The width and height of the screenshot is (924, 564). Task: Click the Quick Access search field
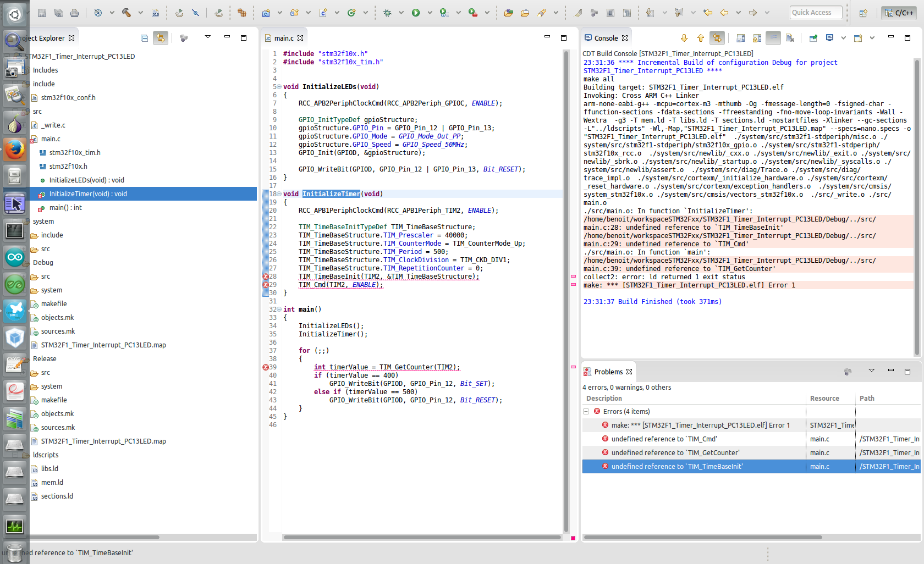[x=816, y=13]
